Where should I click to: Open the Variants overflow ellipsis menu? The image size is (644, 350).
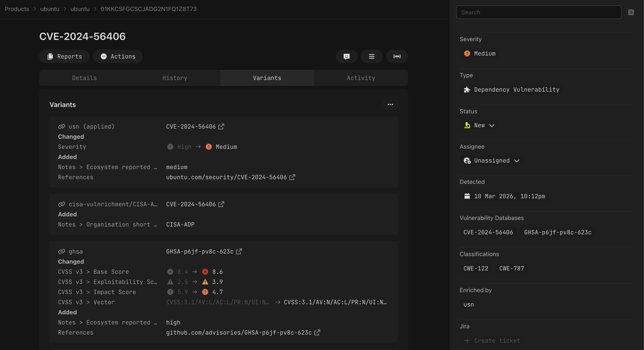tap(390, 105)
